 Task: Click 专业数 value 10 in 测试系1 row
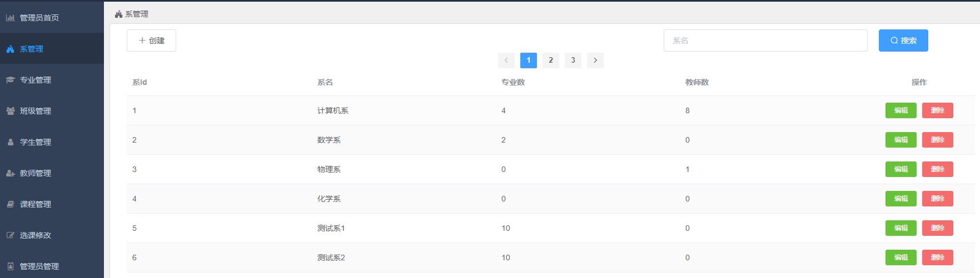506,228
